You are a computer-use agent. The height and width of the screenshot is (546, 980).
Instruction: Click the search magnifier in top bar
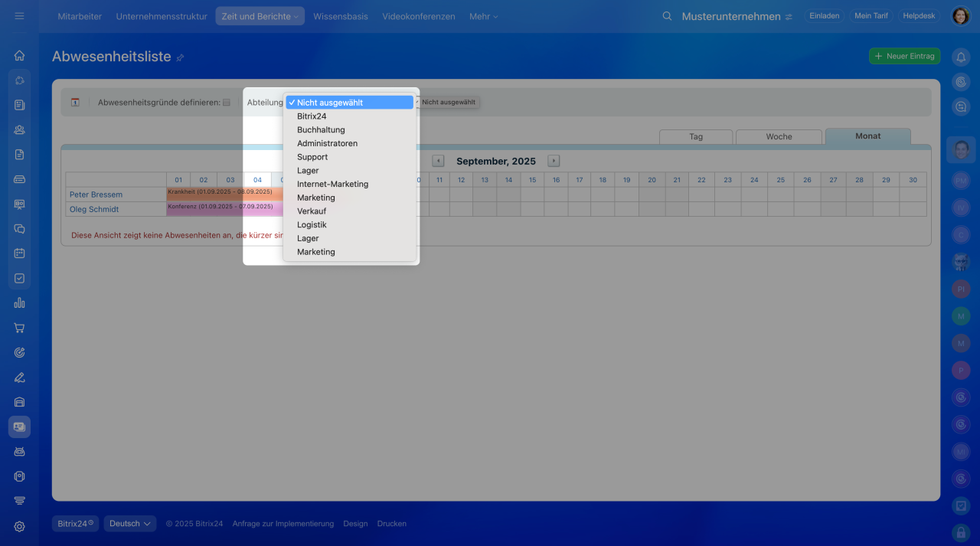[667, 16]
